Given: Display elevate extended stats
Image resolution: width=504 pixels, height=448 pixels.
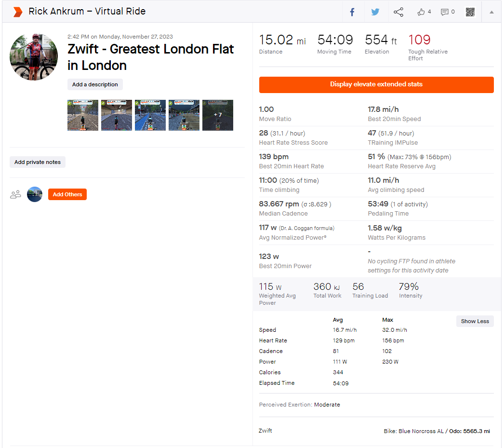Looking at the screenshot, I should point(376,84).
